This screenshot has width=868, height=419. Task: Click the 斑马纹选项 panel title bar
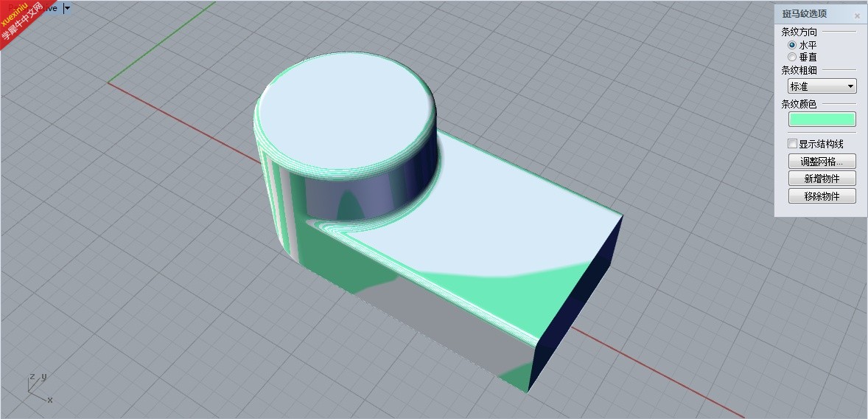[x=821, y=15]
